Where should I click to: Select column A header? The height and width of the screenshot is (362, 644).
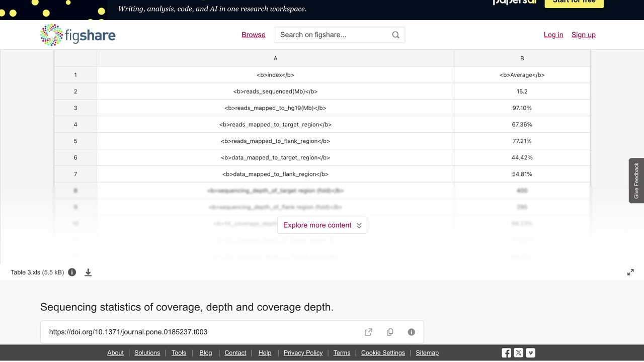275,58
